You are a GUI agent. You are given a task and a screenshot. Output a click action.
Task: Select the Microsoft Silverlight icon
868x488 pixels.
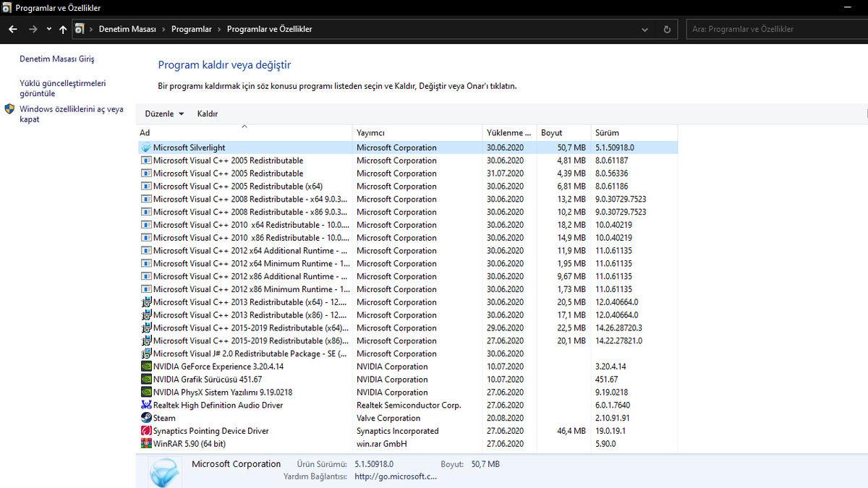pyautogui.click(x=145, y=147)
